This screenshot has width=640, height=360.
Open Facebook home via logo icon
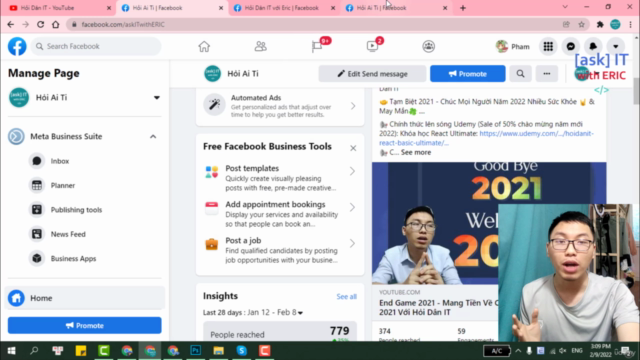pyautogui.click(x=17, y=46)
